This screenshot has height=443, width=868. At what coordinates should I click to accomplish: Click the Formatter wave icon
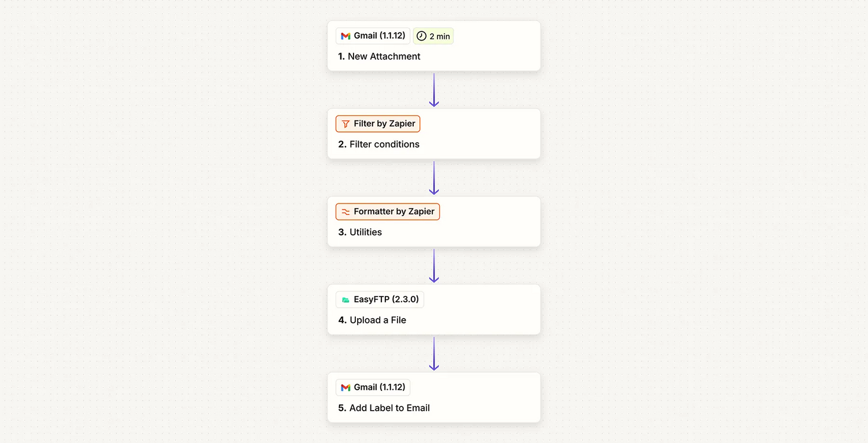click(345, 212)
